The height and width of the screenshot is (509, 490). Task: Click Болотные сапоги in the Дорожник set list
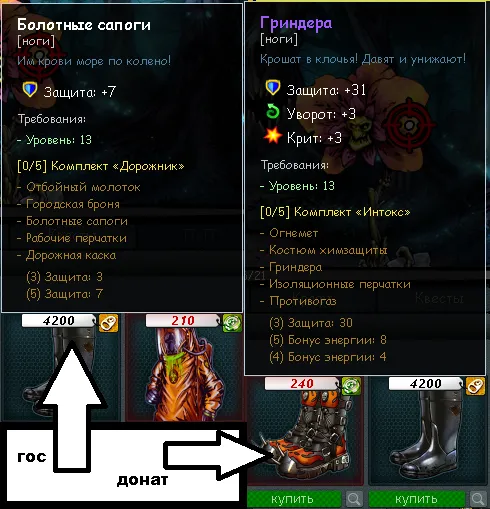click(x=77, y=221)
